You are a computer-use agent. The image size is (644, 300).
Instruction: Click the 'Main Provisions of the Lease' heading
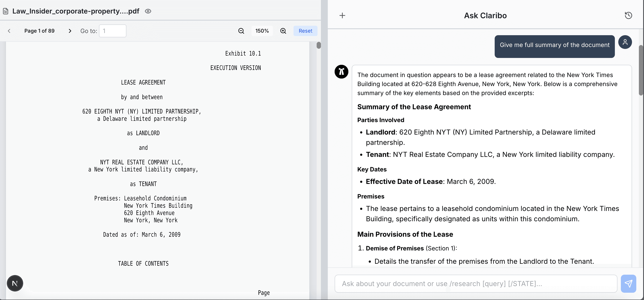[x=405, y=234]
